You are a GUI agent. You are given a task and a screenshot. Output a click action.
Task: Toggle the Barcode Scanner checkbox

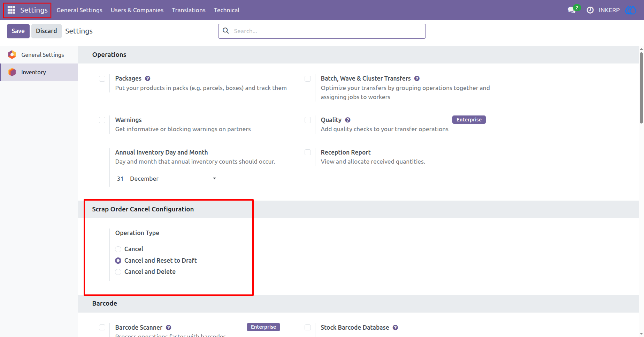pos(102,327)
